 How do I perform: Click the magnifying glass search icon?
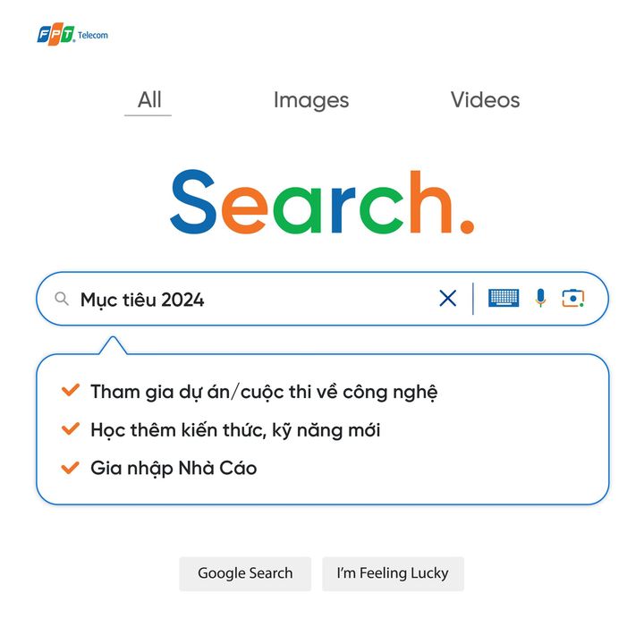coord(62,299)
